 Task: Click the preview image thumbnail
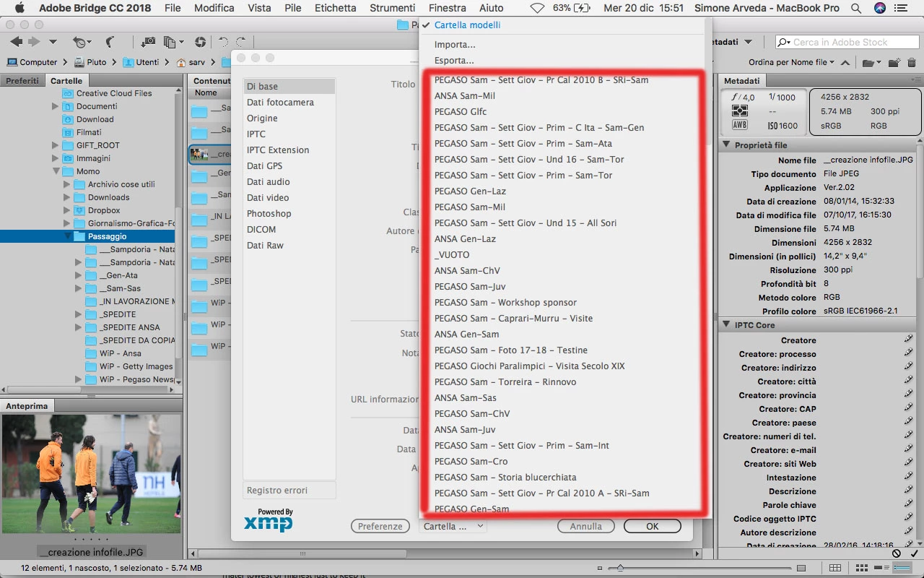click(x=91, y=473)
